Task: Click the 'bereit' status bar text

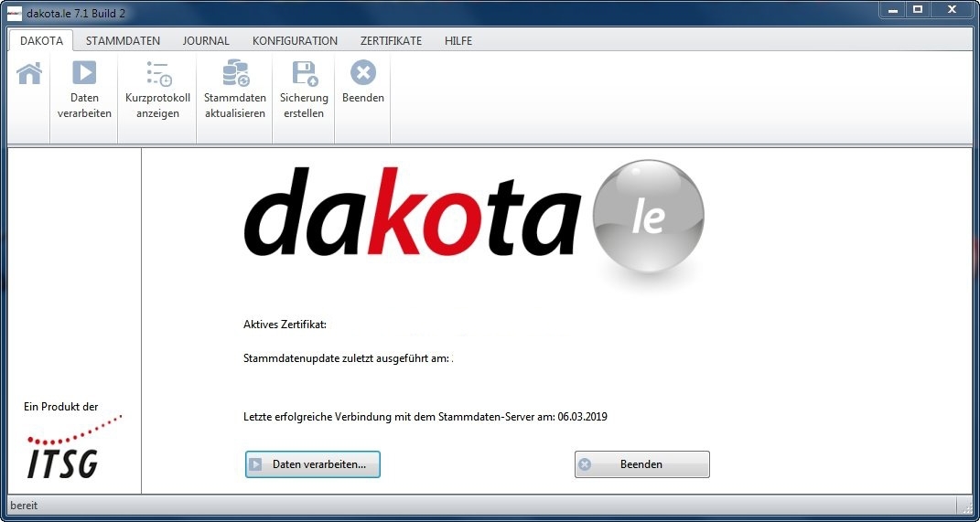Action: (x=24, y=506)
